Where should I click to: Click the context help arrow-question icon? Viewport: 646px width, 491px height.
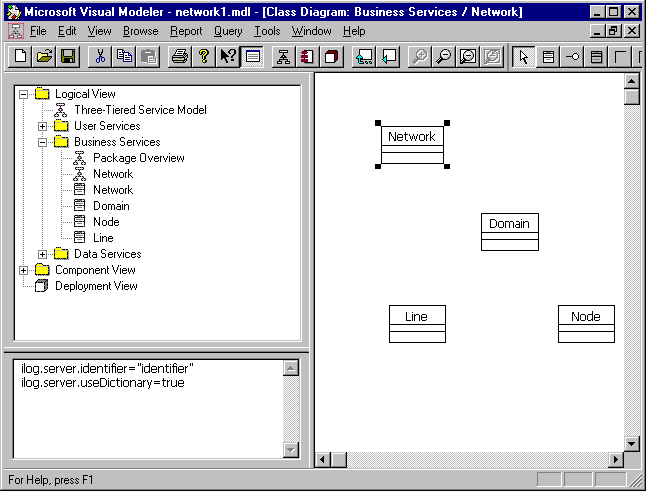coord(228,56)
